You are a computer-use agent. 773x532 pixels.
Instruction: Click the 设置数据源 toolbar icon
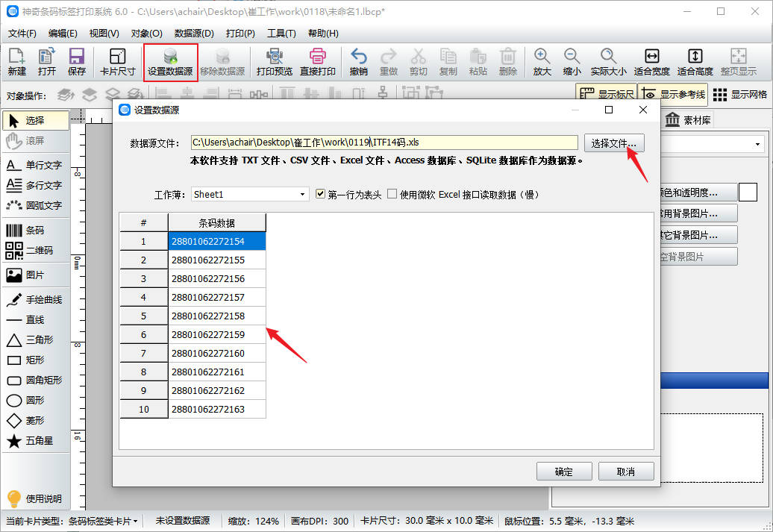(x=170, y=62)
